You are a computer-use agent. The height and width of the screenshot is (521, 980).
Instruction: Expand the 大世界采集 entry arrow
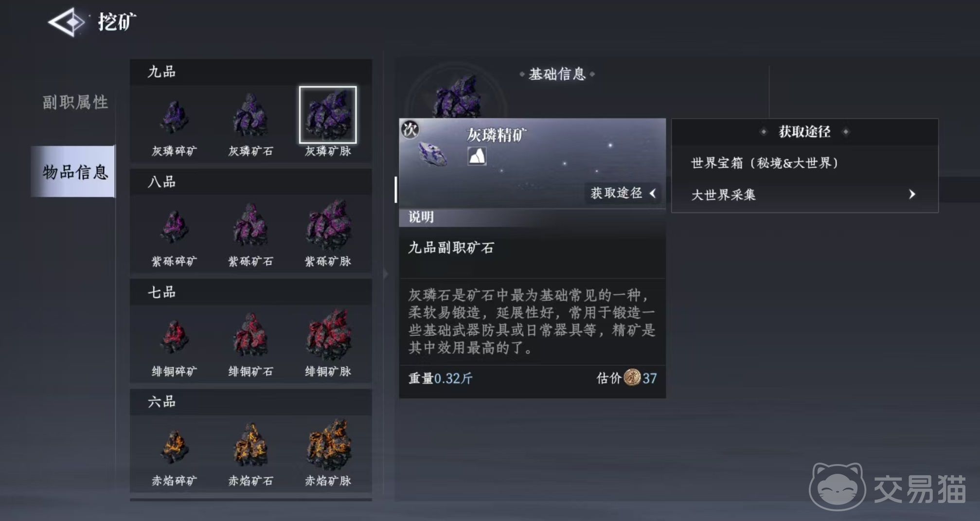[x=912, y=195]
